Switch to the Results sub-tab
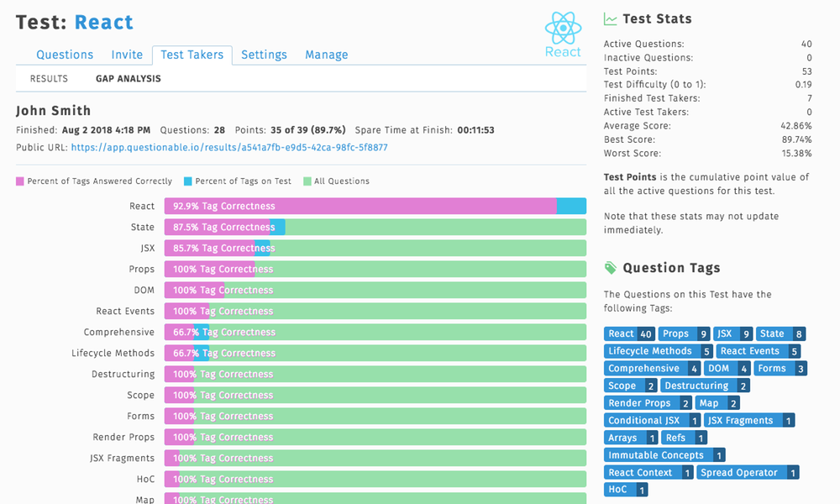The height and width of the screenshot is (504, 840). click(49, 79)
